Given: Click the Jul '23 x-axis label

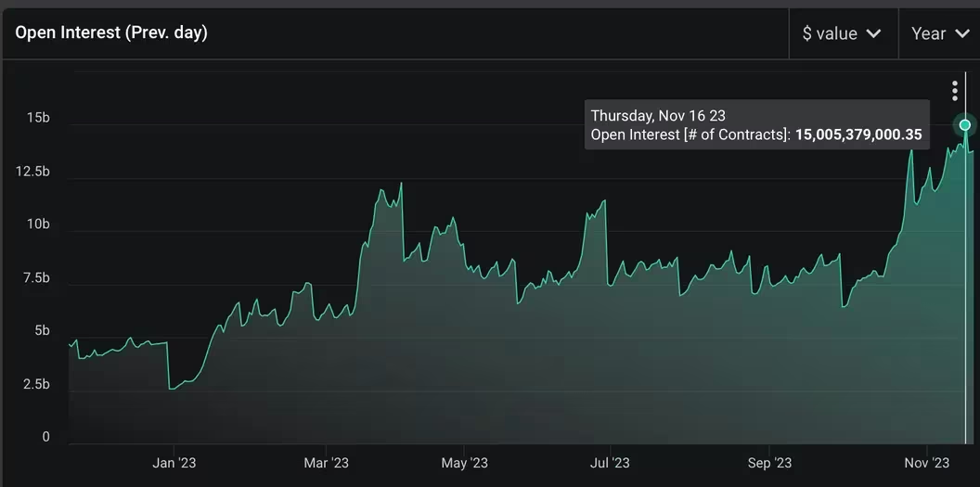Looking at the screenshot, I should (x=609, y=463).
